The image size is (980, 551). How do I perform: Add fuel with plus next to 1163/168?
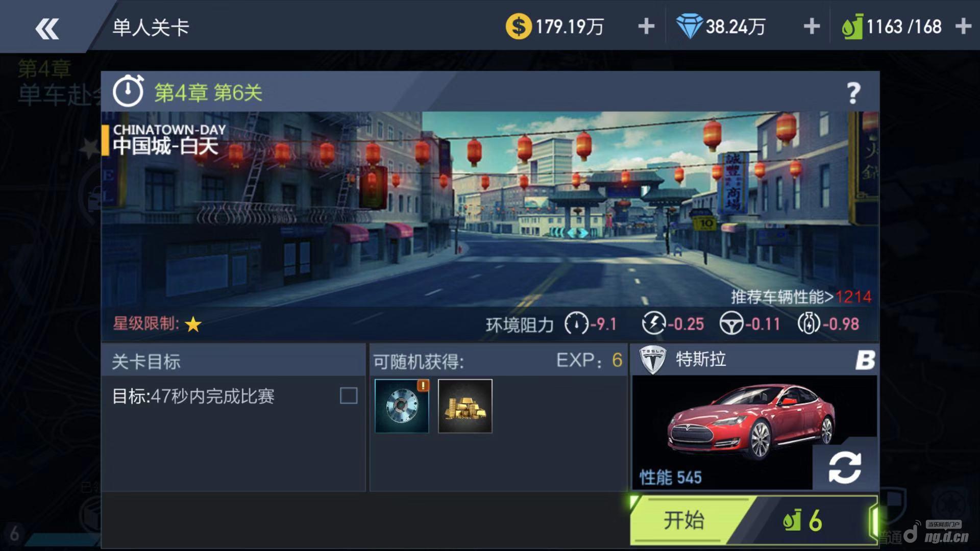click(963, 27)
